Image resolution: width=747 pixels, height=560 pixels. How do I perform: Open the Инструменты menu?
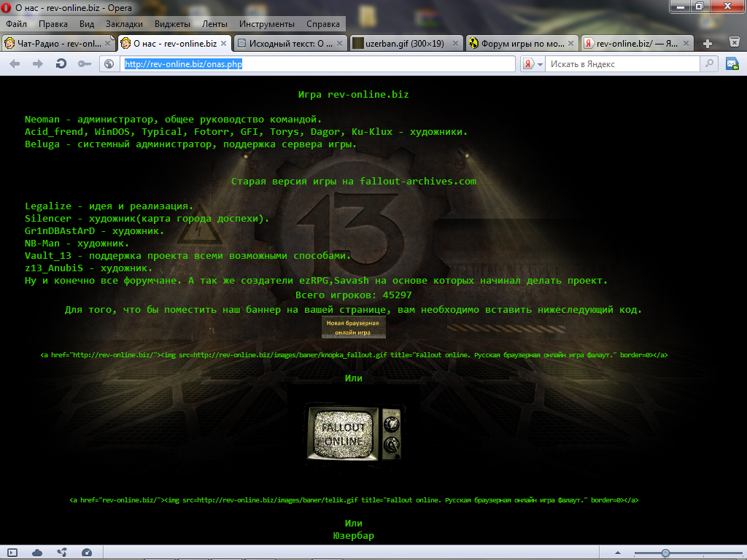267,24
